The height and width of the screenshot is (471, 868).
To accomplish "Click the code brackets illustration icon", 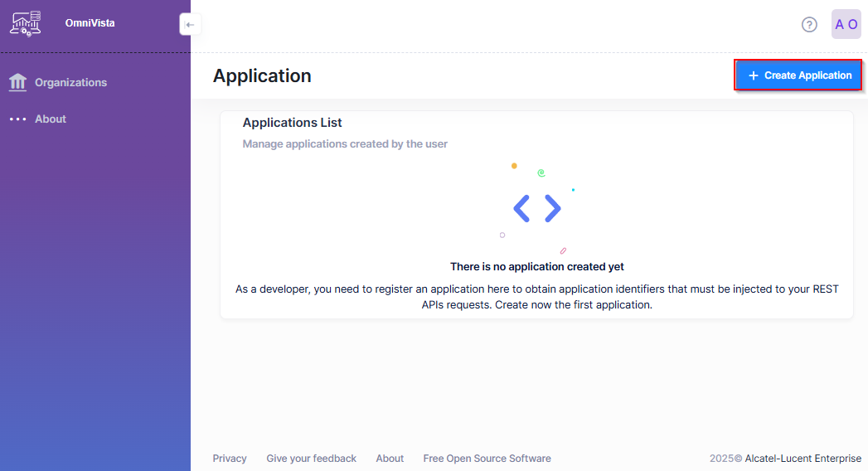I will click(x=537, y=208).
